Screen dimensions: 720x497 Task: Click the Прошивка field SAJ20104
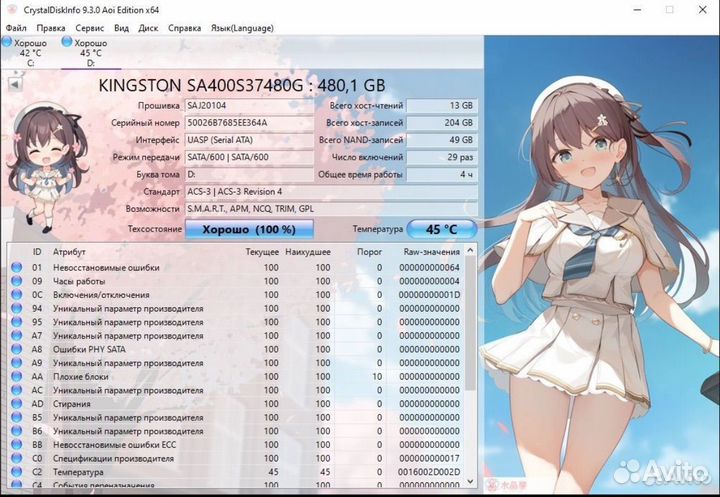pyautogui.click(x=249, y=106)
